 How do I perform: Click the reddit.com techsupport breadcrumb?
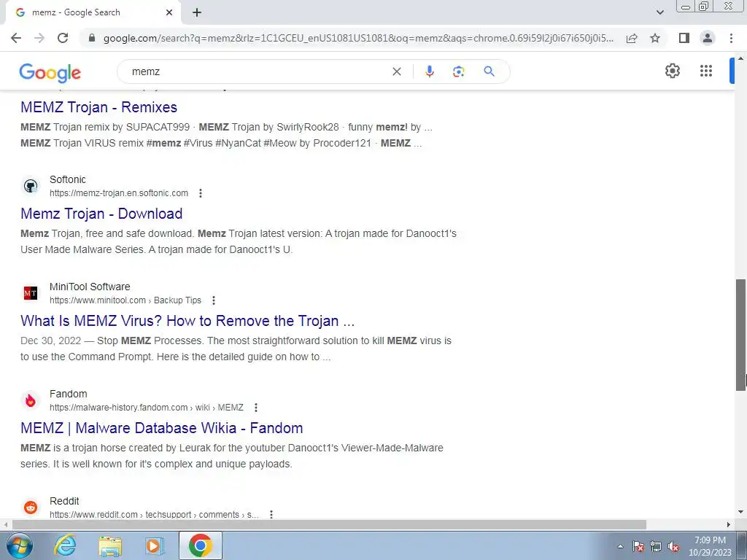point(154,515)
